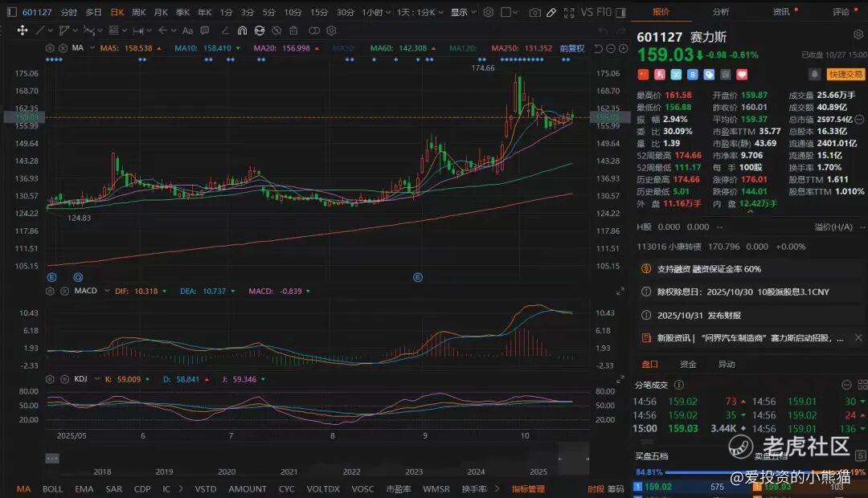The width and height of the screenshot is (868, 498).
Task: Switch to 日K daily candlestick view
Action: point(117,11)
